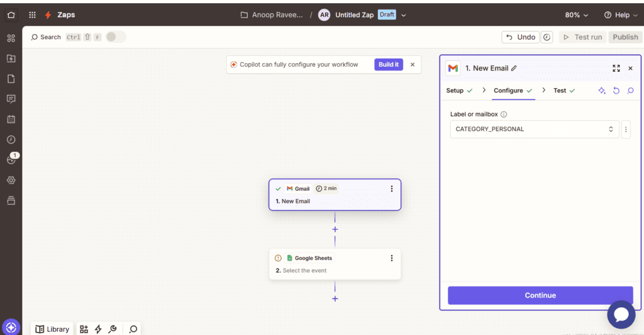Toggle the switch next to Search
Image resolution: width=644 pixels, height=335 pixels.
click(116, 37)
